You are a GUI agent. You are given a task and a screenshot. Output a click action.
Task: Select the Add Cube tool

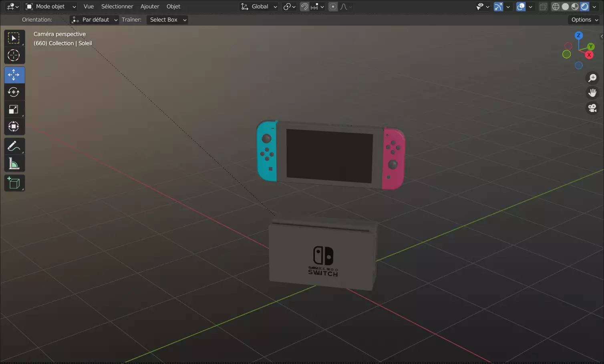tap(14, 183)
